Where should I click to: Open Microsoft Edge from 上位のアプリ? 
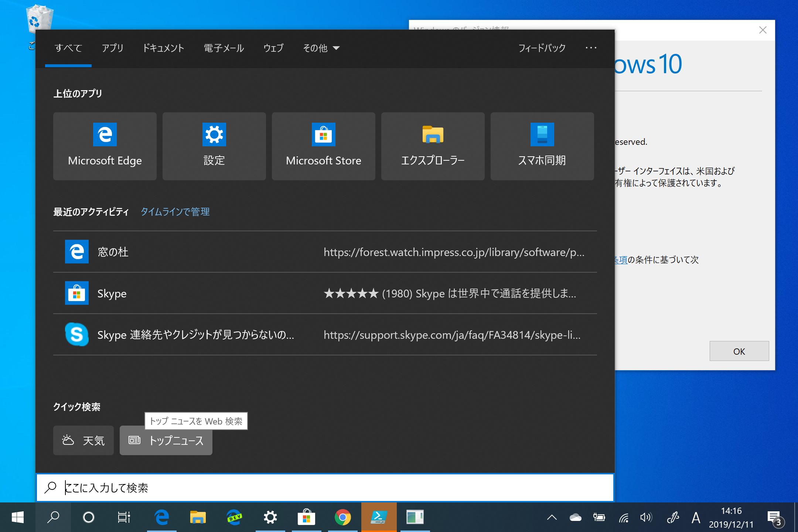tap(105, 146)
